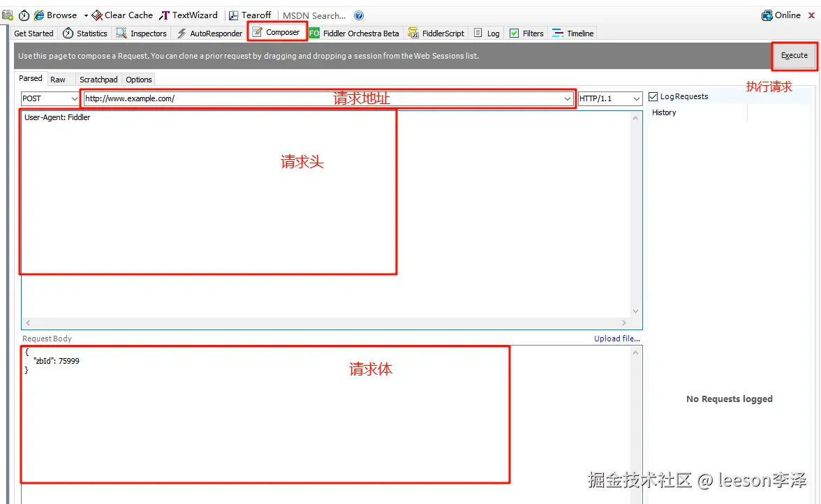Switch to the AutoResponder tab
Screen dimensions: 821x504
[209, 33]
